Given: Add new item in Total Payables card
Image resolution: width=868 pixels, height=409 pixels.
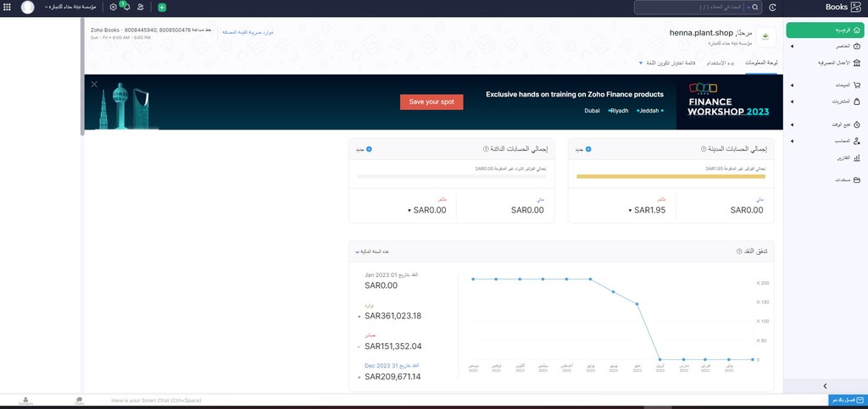Looking at the screenshot, I should 364,149.
